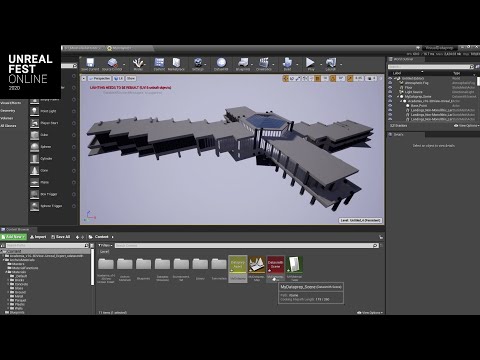This screenshot has width=480, height=360.
Task: Open the Perspective viewport dropdown
Action: 100,78
